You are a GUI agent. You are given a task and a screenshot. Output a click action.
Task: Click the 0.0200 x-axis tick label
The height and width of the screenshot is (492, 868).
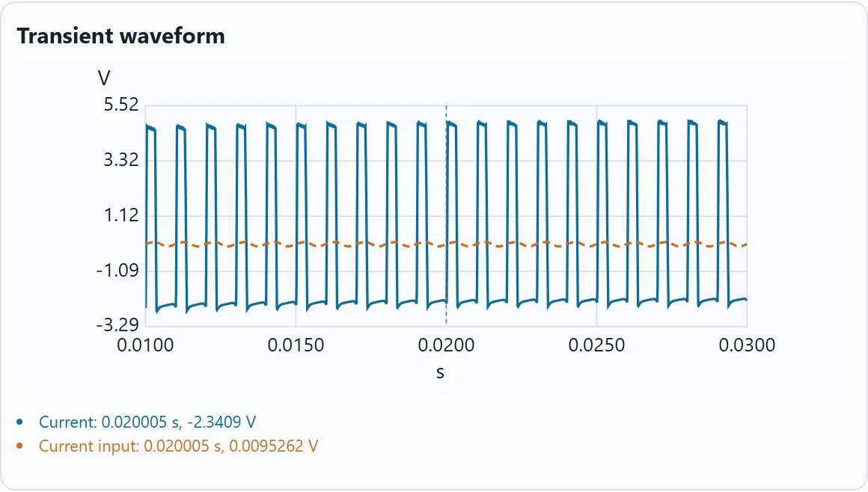click(446, 345)
